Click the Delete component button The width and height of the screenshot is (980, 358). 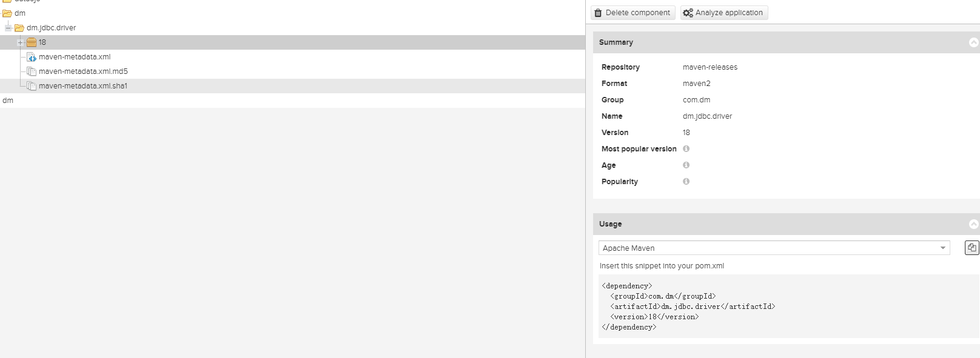[x=633, y=13]
